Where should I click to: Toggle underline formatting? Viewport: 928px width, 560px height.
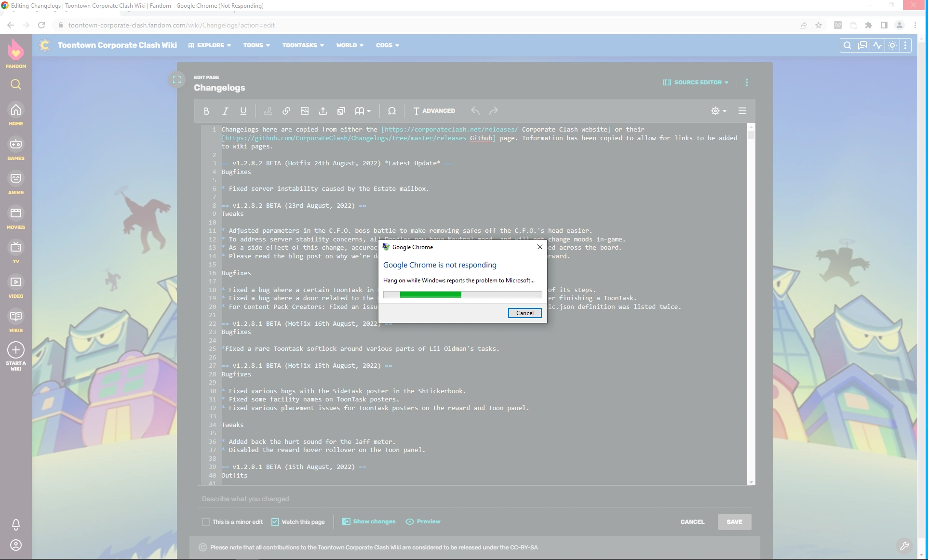click(x=243, y=111)
